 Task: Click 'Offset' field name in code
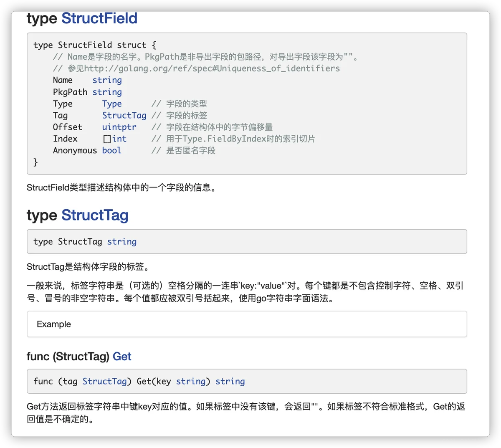click(x=68, y=127)
